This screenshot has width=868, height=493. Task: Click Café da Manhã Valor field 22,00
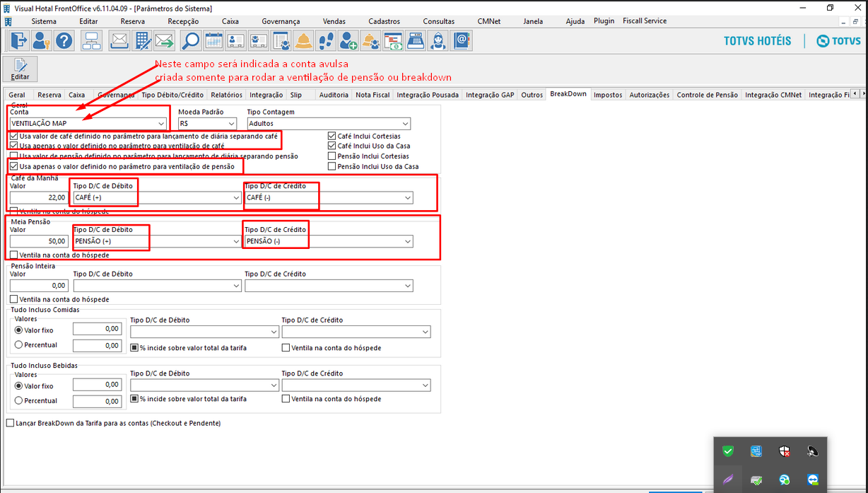(x=39, y=197)
